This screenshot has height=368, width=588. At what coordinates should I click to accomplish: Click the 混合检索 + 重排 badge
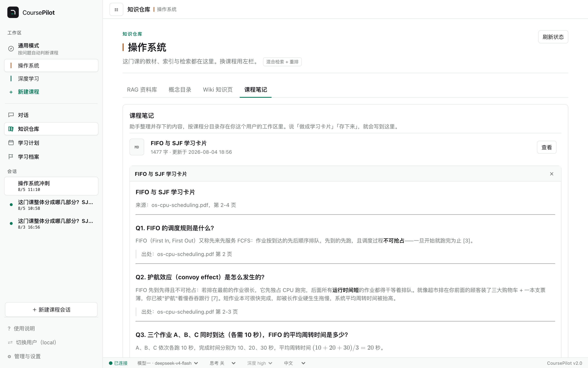282,62
